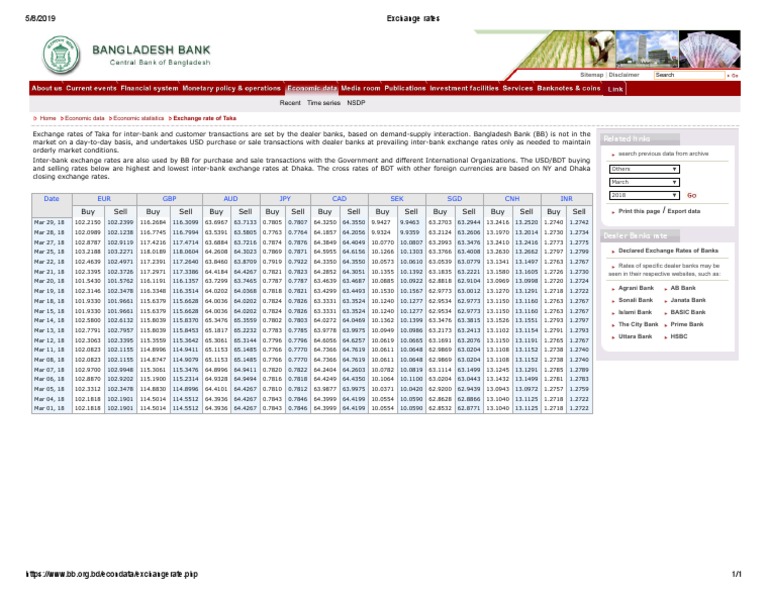This screenshot has height=593, width=768.
Task: Open the Agrani Bank link
Action: click(636, 288)
